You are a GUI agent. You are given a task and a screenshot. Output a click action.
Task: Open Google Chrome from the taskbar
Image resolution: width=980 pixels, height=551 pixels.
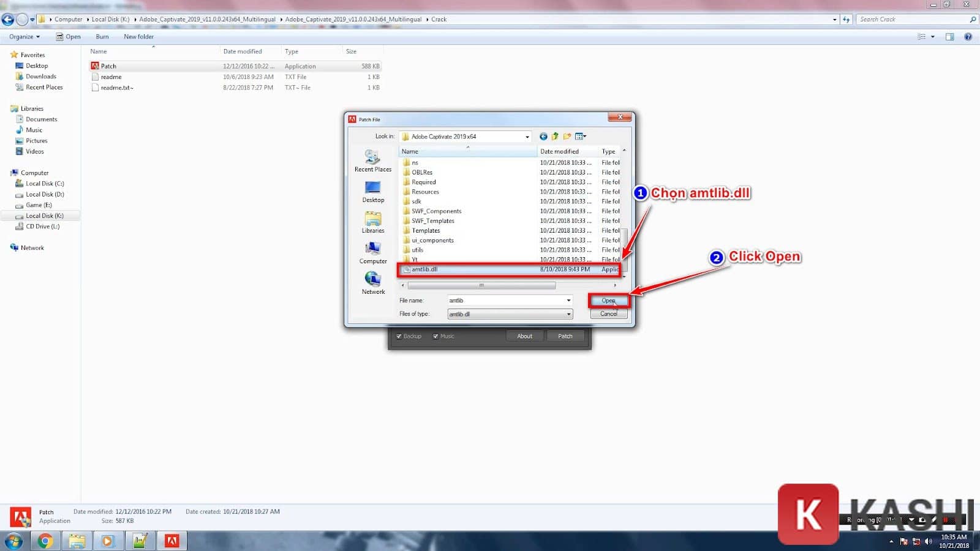point(45,541)
